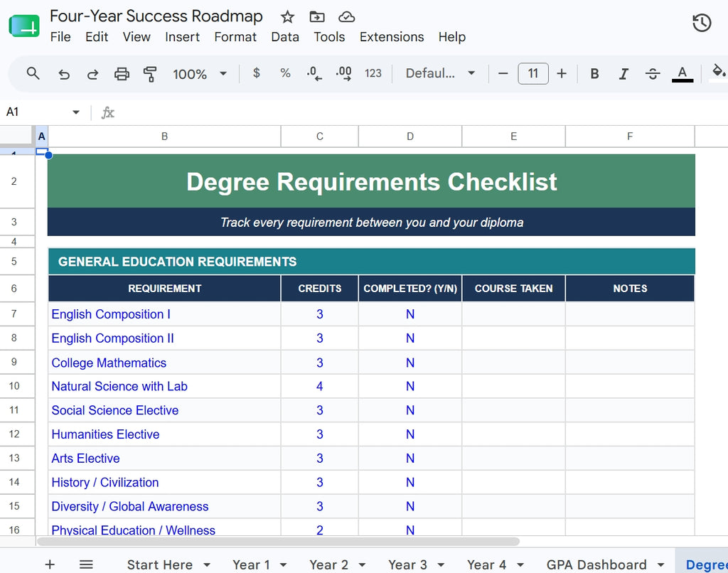728x573 pixels.
Task: Open the 100% zoom dropdown
Action: point(200,74)
